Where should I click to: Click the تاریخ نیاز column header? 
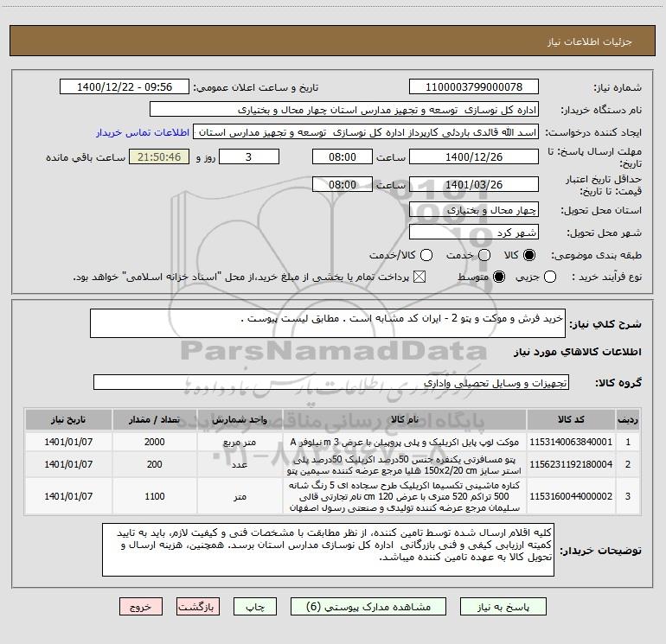pyautogui.click(x=68, y=419)
